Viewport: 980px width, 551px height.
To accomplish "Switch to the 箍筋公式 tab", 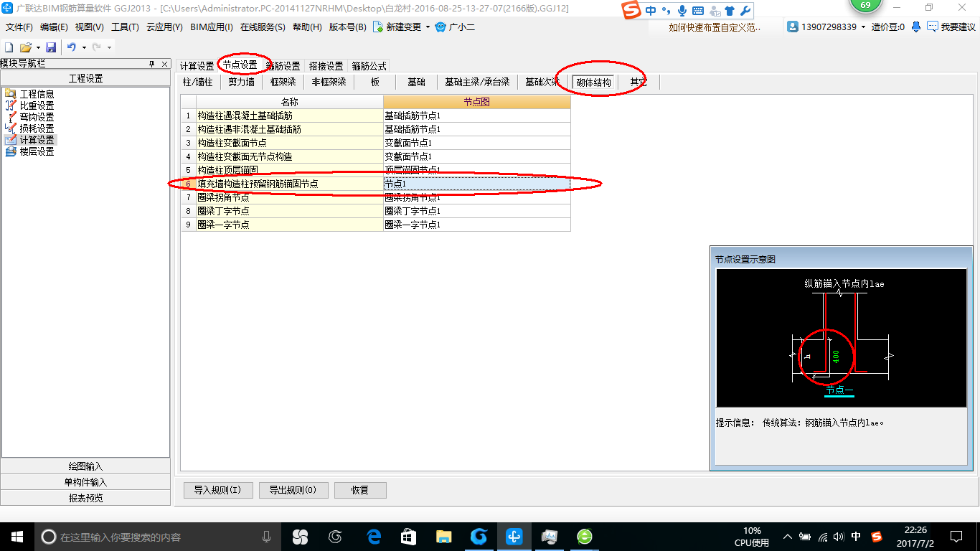I will pyautogui.click(x=369, y=65).
